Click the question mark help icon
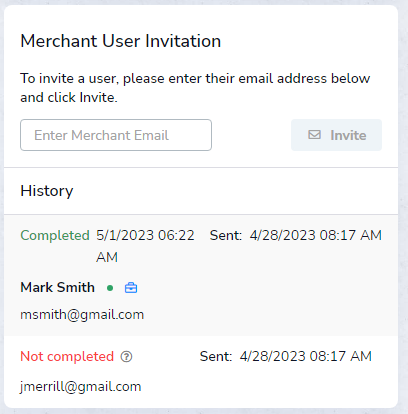The image size is (408, 414). [126, 357]
